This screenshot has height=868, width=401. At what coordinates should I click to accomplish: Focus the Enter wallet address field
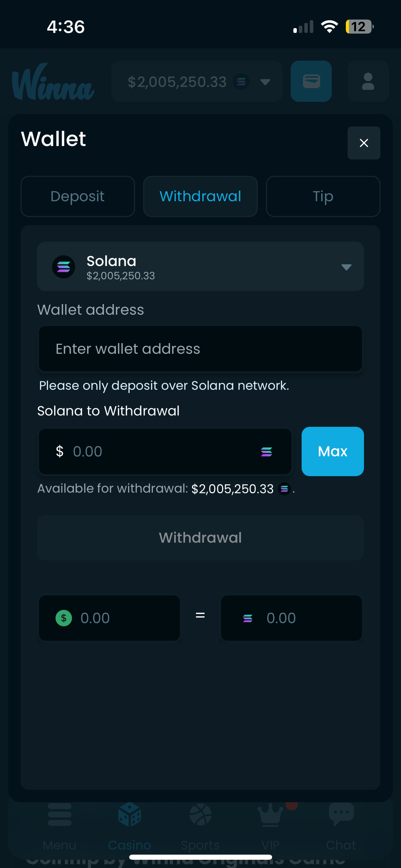[x=200, y=349]
